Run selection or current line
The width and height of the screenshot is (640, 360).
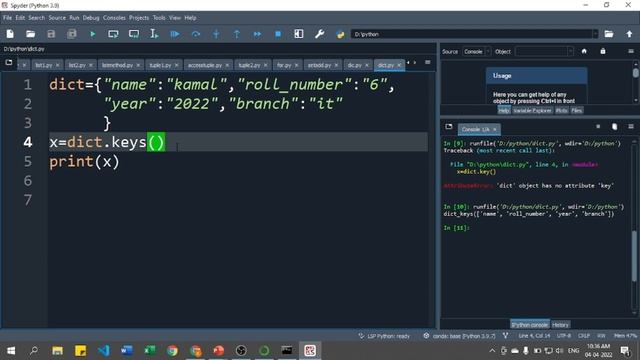point(154,34)
